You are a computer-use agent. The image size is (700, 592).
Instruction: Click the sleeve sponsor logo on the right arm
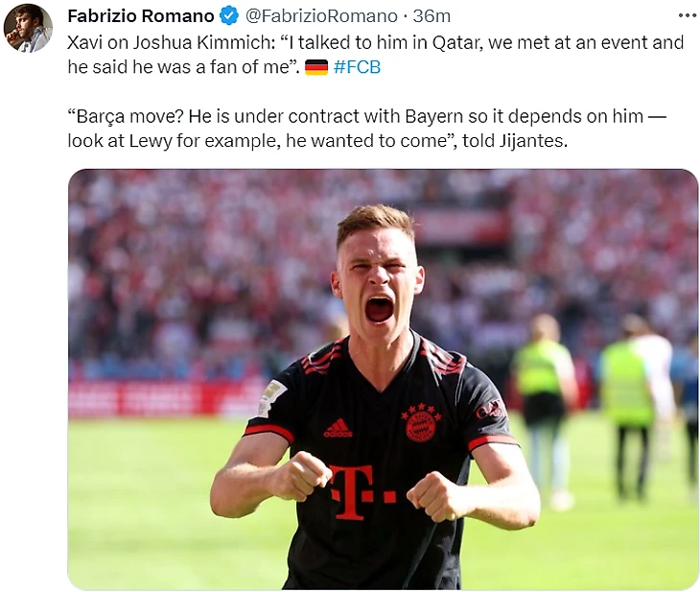point(491,409)
